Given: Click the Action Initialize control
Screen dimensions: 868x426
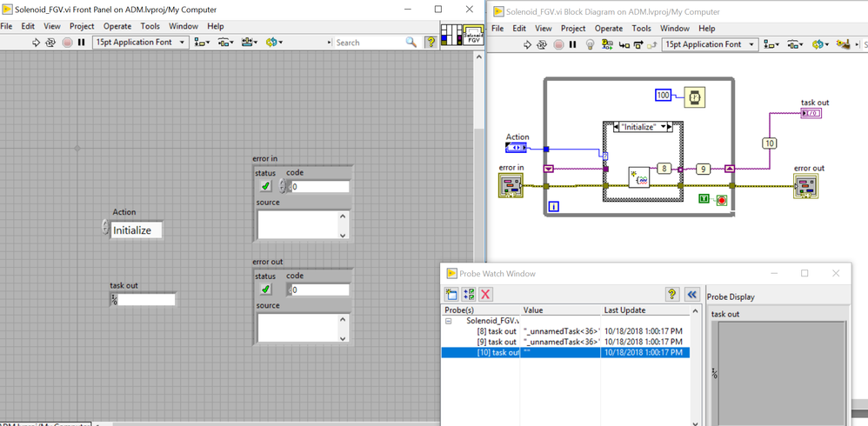Looking at the screenshot, I should (137, 230).
